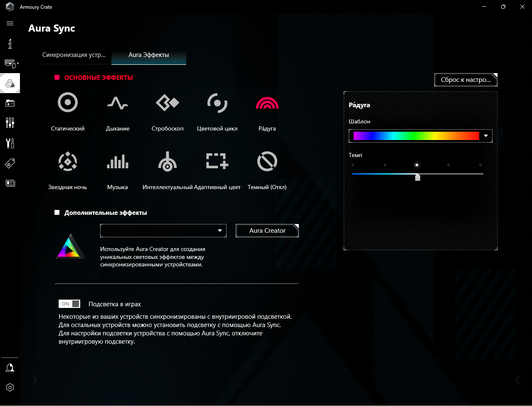Open the Settings gear icon

coord(10,387)
